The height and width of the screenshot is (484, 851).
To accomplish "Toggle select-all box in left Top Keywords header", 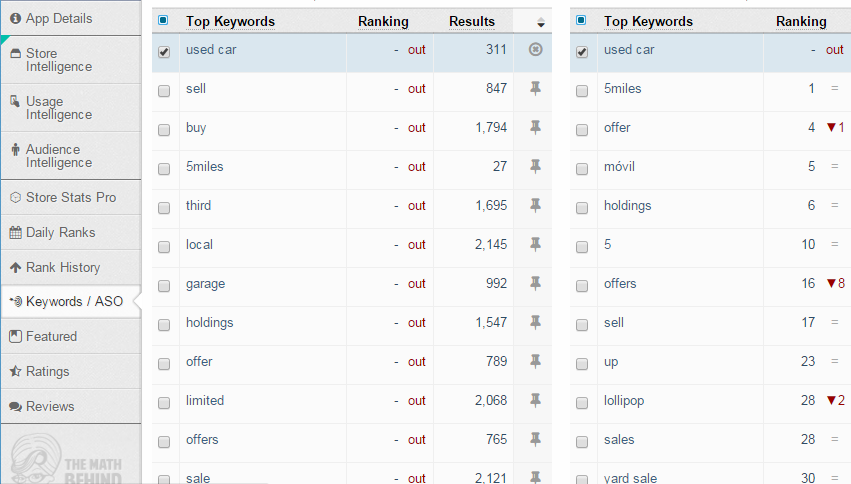I will point(163,21).
